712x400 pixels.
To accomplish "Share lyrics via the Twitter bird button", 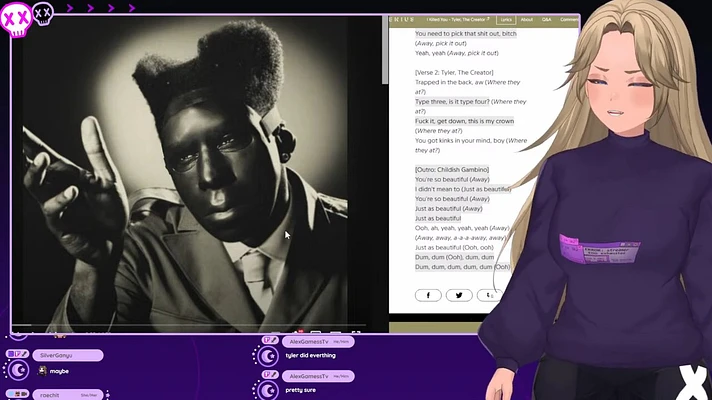I will point(459,295).
